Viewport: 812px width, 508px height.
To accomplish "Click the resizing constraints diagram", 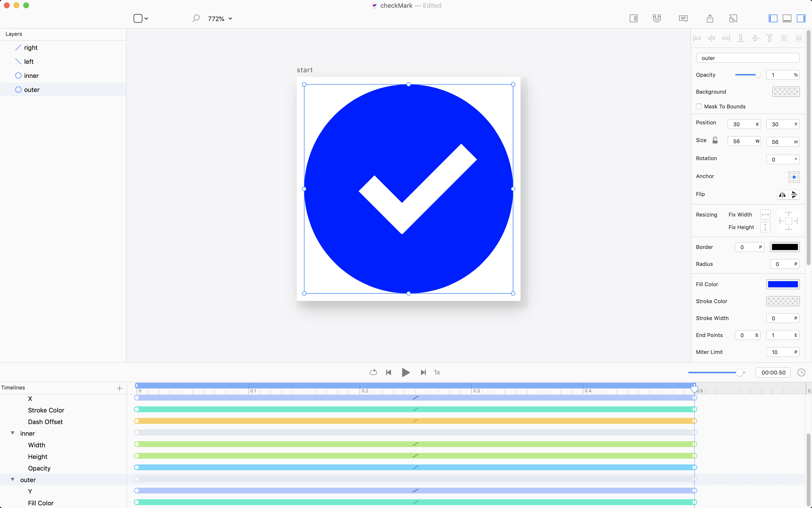I will 789,221.
